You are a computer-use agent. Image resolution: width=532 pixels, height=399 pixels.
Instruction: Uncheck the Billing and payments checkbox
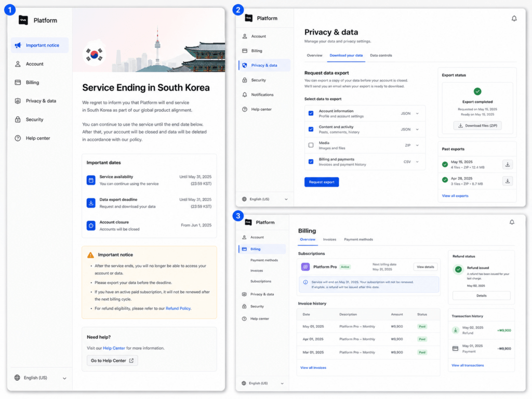[311, 162]
